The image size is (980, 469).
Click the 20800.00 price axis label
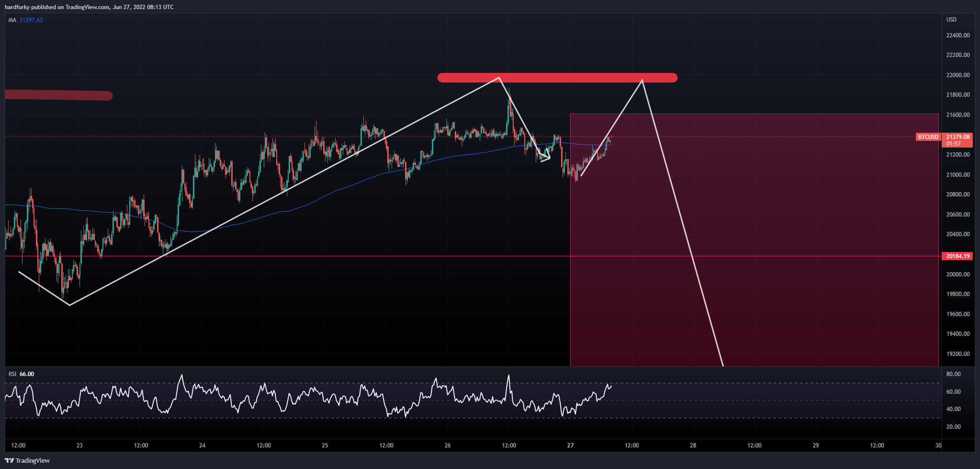pyautogui.click(x=958, y=194)
